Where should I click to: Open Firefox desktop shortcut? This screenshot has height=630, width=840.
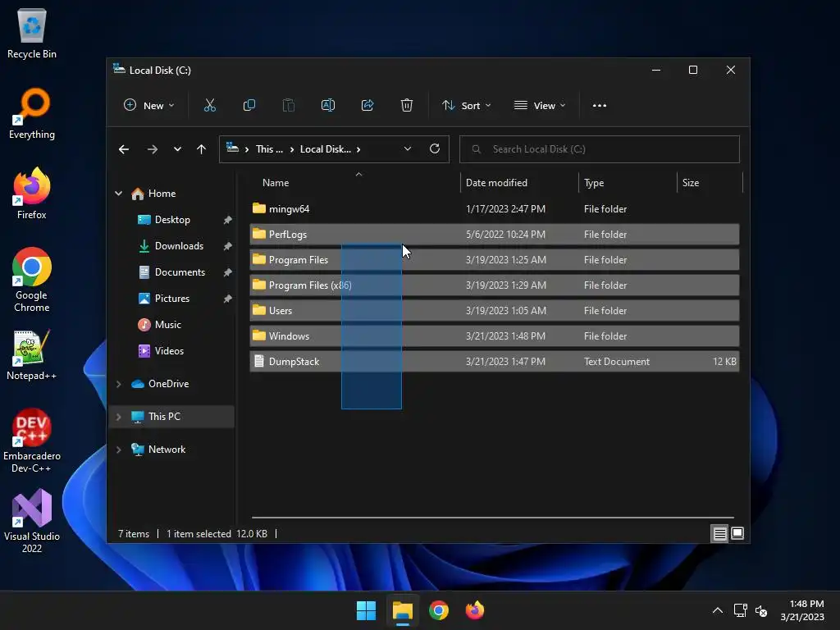32,194
